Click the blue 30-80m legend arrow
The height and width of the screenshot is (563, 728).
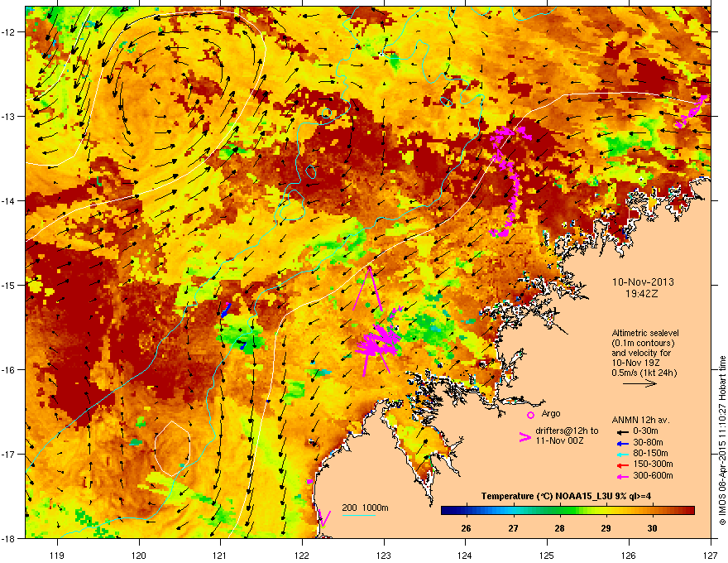tap(623, 443)
